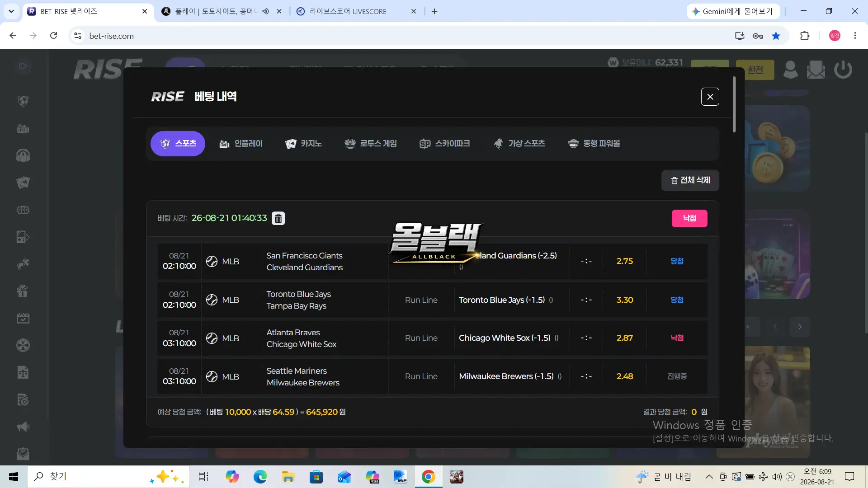Close the betting history popup
The height and width of the screenshot is (488, 868).
(710, 97)
